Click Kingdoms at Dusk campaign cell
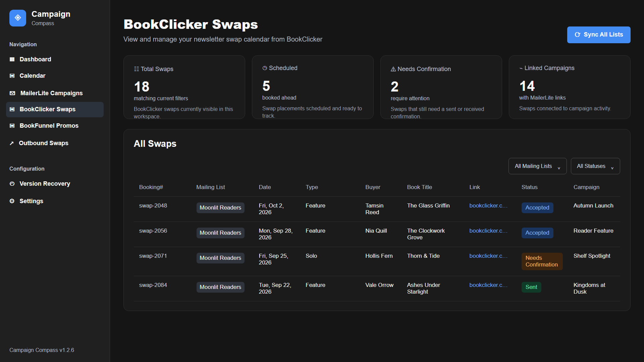644x362 pixels. click(589, 289)
